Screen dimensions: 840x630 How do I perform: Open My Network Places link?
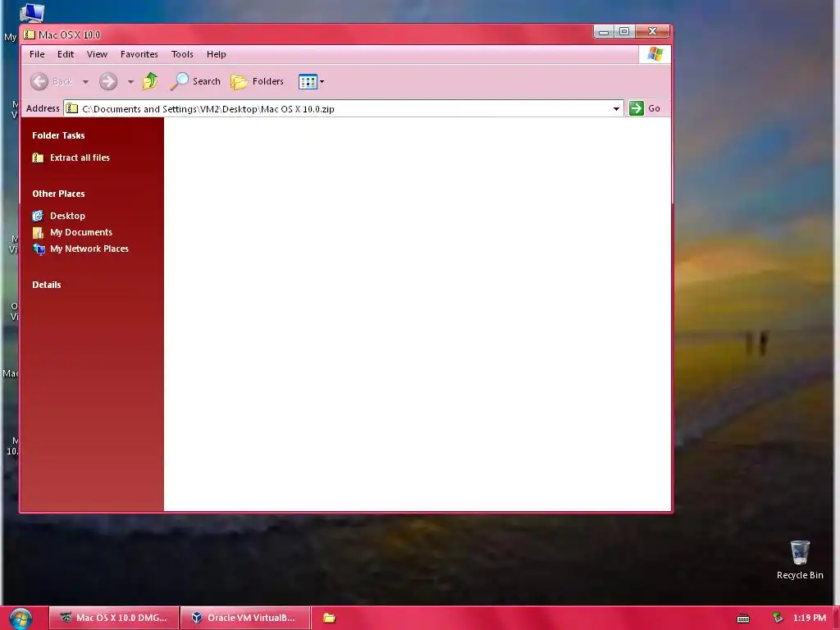(x=89, y=249)
